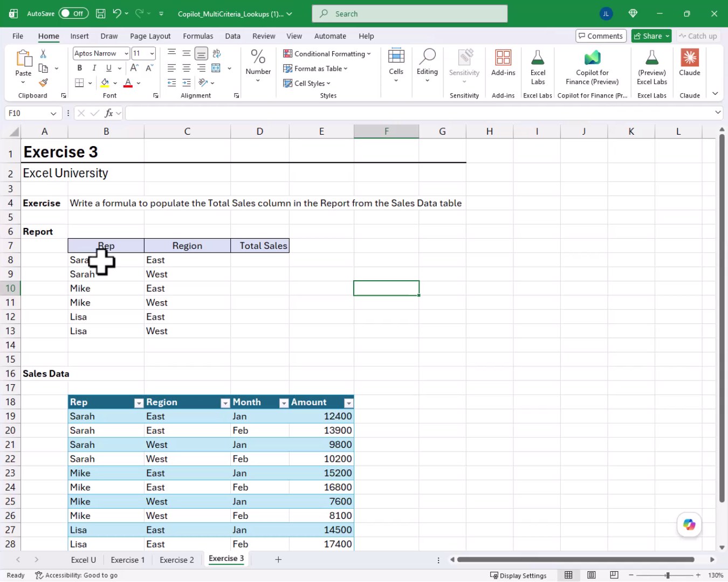This screenshot has height=582, width=728.
Task: Open the font size dropdown
Action: click(152, 53)
